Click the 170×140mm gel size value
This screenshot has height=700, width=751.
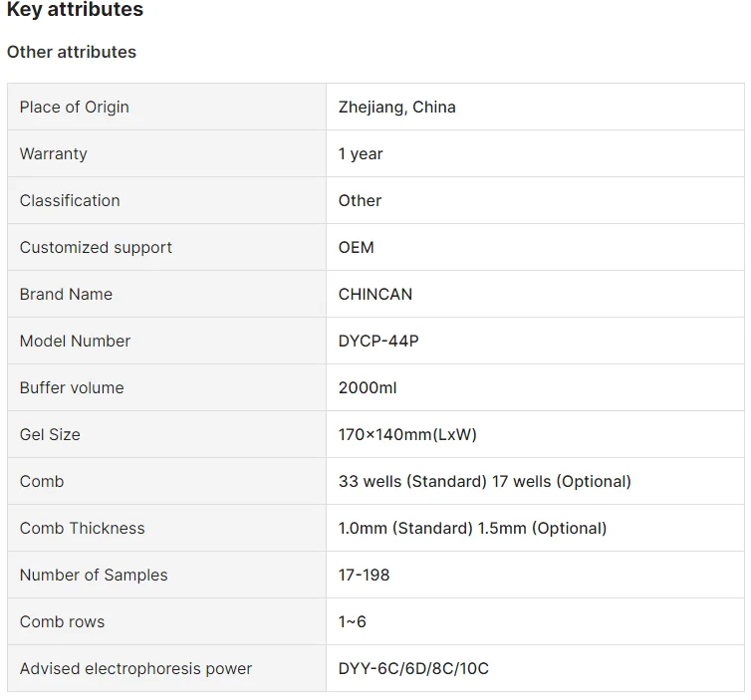click(x=407, y=434)
